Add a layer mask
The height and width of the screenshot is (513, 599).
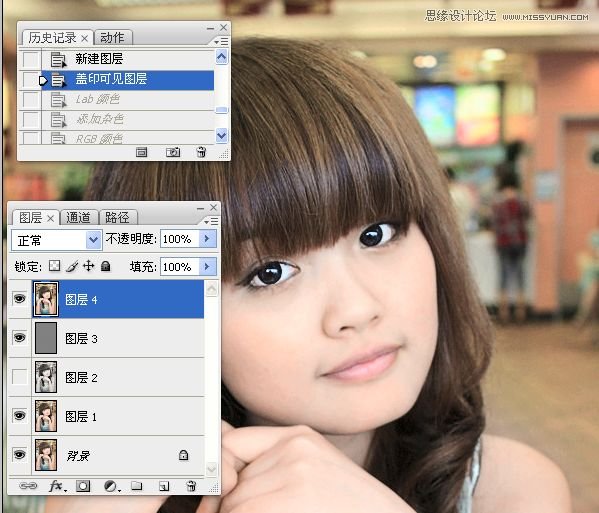(83, 486)
